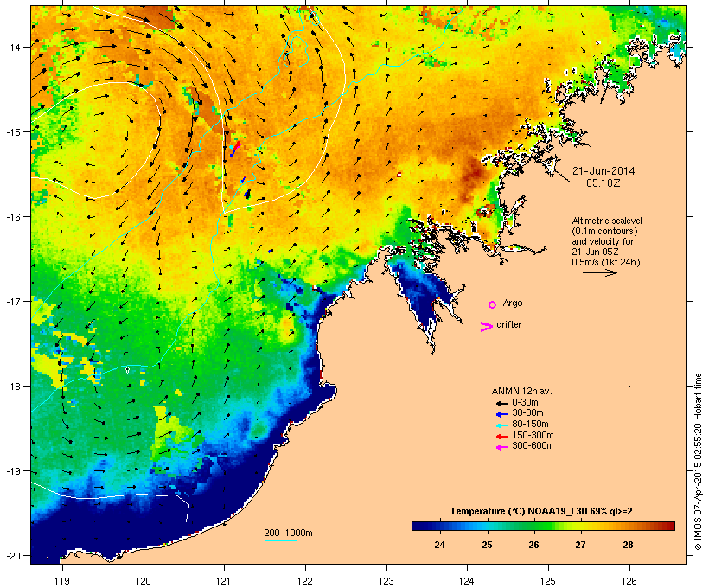Viewport: 709px width, 588px height.
Task: Click the longitude '124' axis label
Action: (x=467, y=581)
